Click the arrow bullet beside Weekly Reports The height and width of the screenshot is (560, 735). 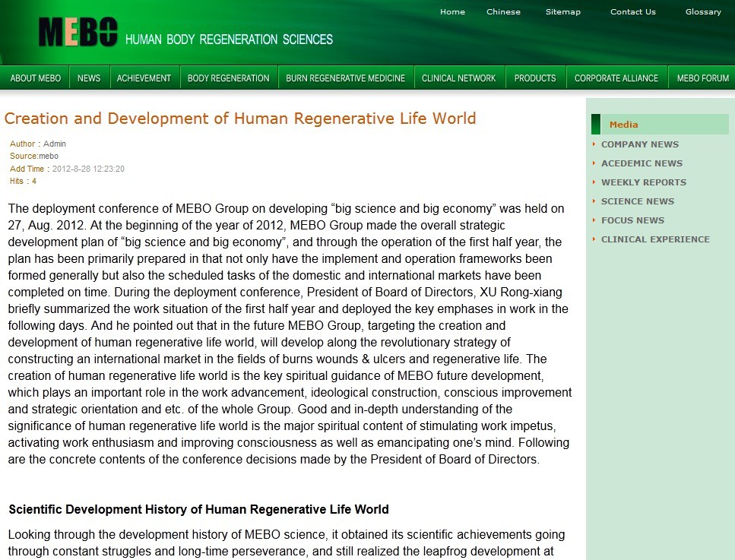tap(594, 182)
